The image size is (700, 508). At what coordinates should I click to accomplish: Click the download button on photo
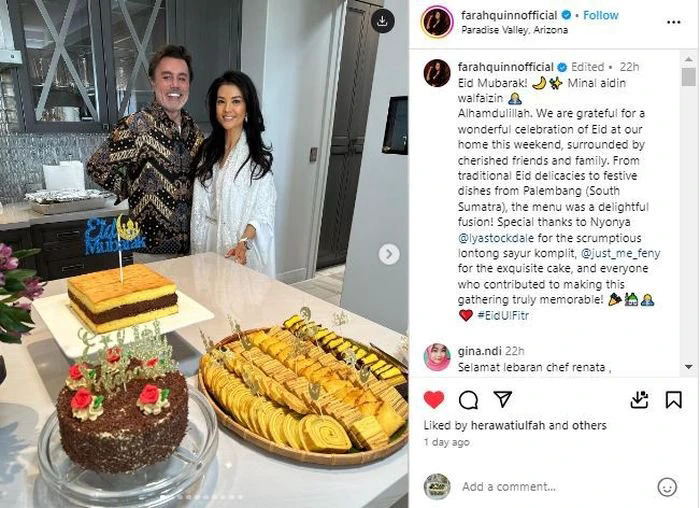(383, 21)
